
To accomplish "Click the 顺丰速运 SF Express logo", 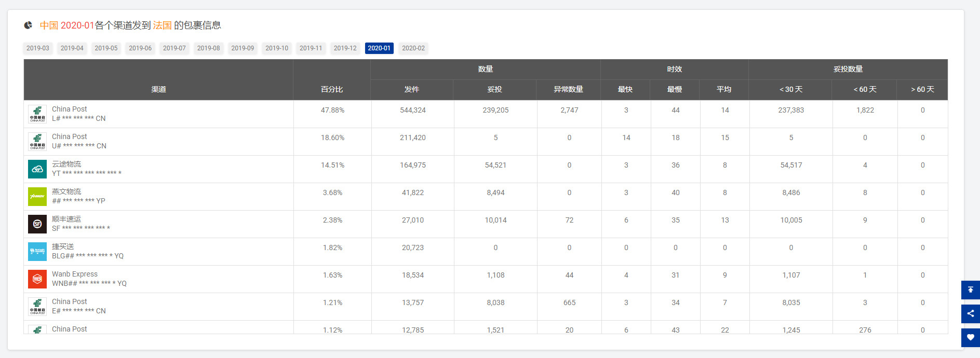I will [x=37, y=224].
